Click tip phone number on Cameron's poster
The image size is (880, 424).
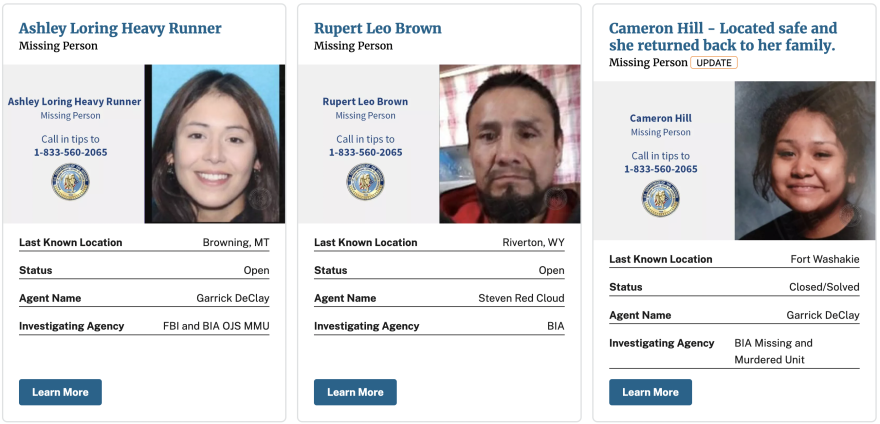661,169
